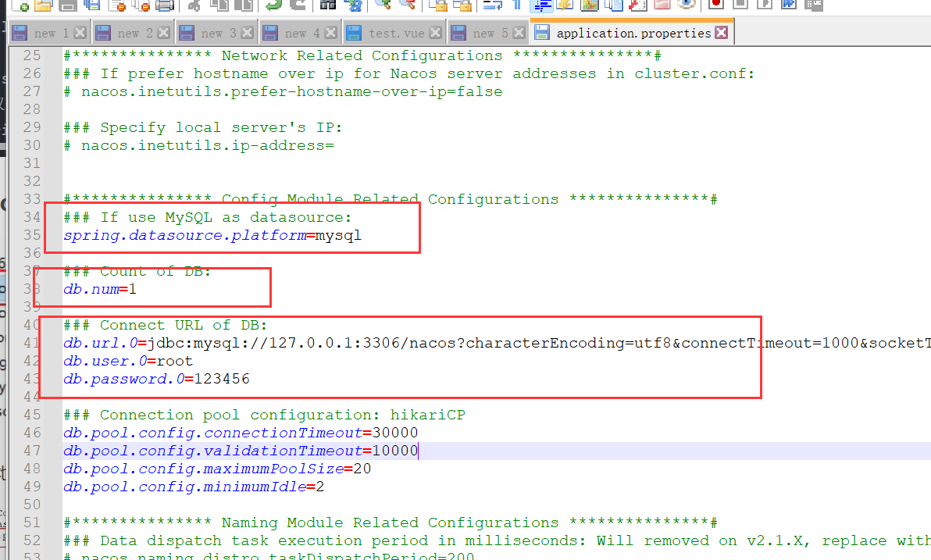Click the Close file toolbar icon
This screenshot has width=931, height=560.
coord(117,5)
